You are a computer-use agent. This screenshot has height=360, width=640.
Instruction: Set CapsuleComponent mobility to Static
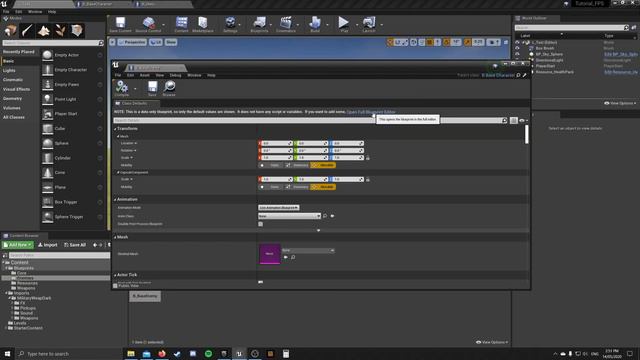[x=271, y=187]
